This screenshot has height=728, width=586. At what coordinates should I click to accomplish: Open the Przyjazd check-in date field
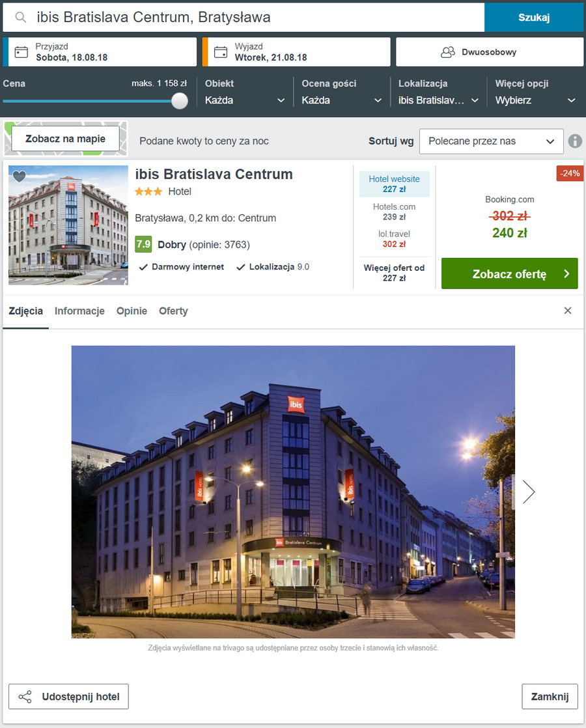click(x=100, y=52)
